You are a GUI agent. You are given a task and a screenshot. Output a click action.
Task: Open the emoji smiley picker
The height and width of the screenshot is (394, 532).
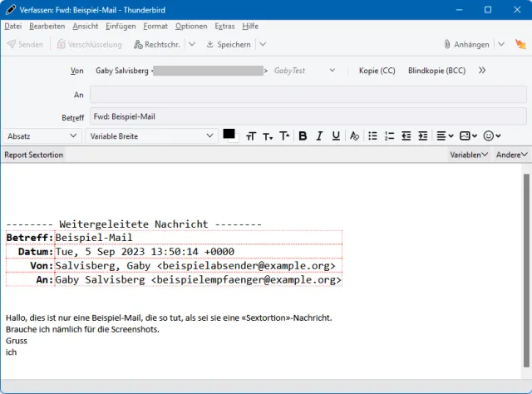coord(492,135)
